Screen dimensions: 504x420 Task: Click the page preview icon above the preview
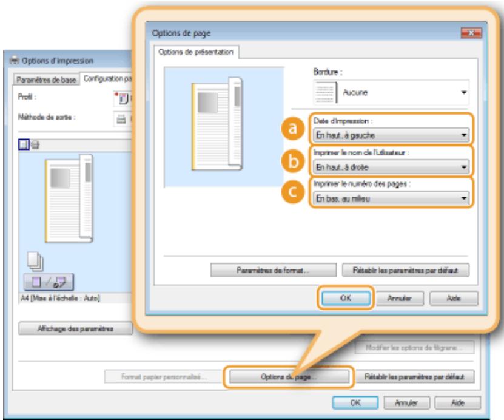coord(24,144)
